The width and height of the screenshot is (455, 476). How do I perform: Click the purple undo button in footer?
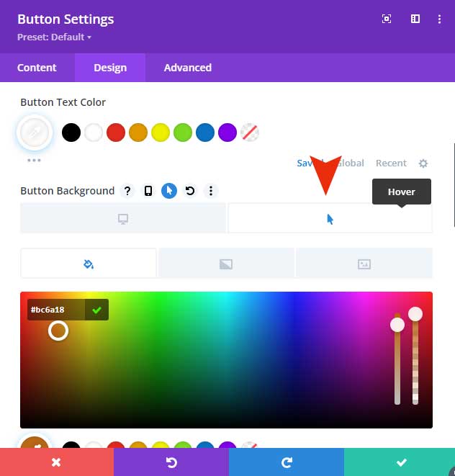click(x=171, y=462)
